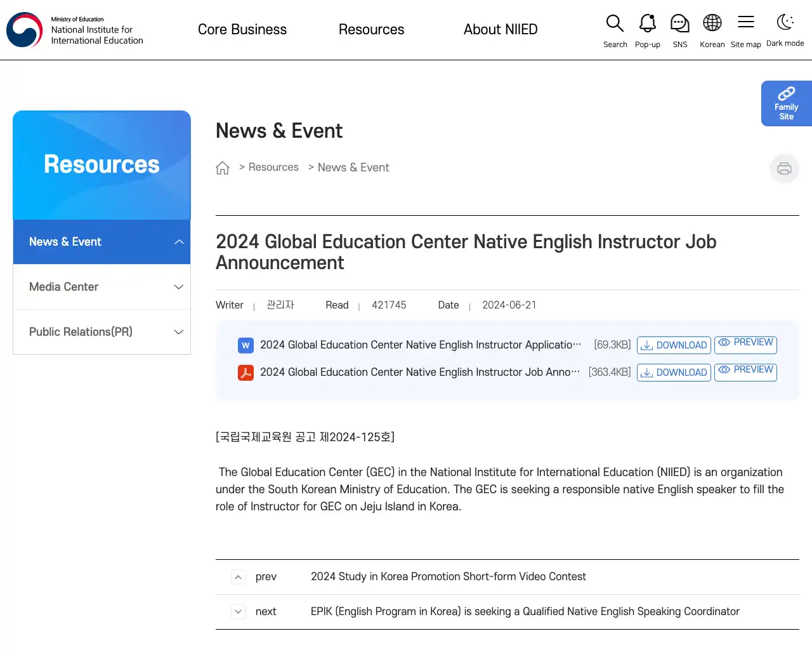Click the Word file icon of Application attachment

point(246,345)
